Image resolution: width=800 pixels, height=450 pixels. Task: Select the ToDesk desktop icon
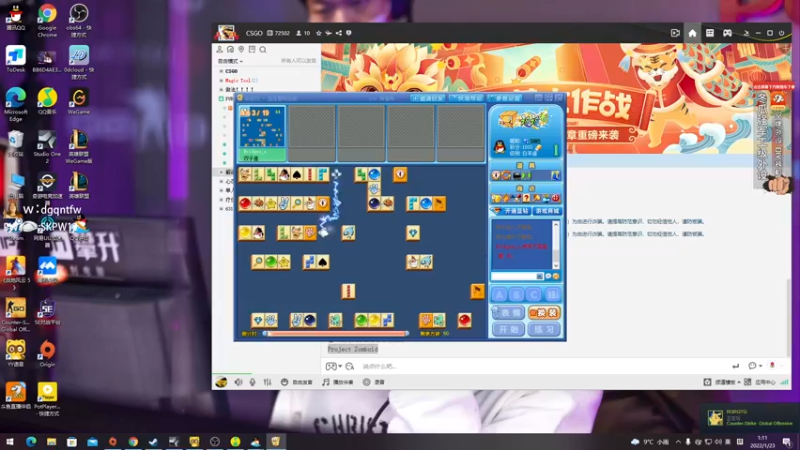(15, 59)
